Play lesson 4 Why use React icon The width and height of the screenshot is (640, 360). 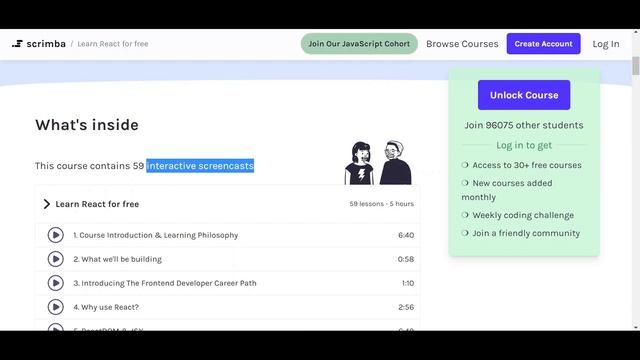click(56, 307)
